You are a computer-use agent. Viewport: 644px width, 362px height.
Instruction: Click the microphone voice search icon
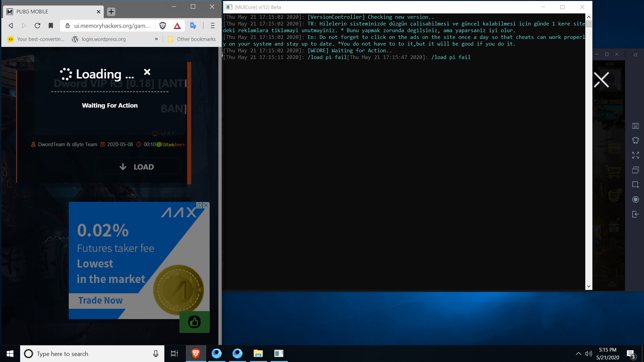(x=156, y=354)
